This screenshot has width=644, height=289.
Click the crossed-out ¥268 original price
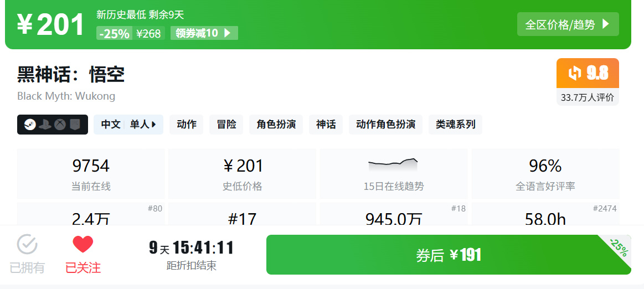point(148,33)
